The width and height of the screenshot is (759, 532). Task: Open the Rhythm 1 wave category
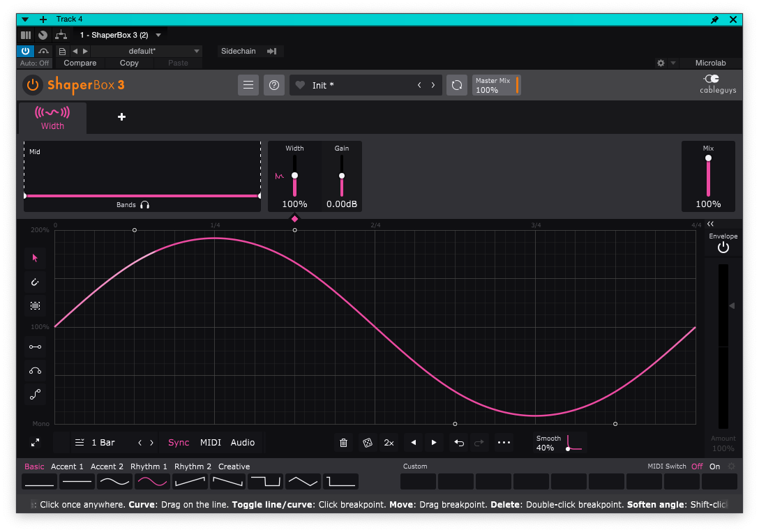coord(149,466)
